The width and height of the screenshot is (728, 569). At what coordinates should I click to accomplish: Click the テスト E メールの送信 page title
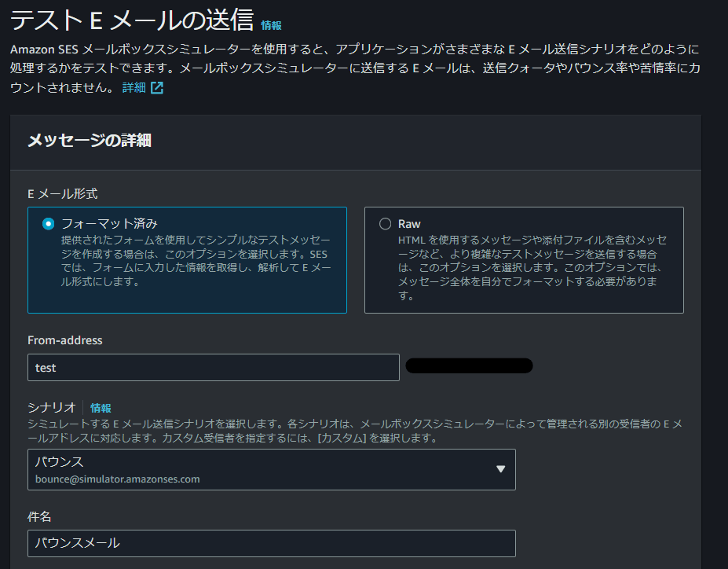(x=132, y=20)
